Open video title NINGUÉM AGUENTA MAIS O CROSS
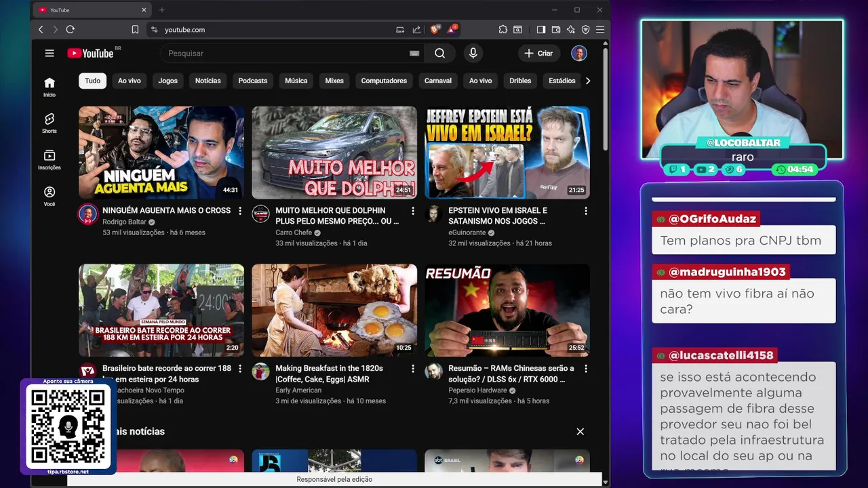 pos(166,211)
